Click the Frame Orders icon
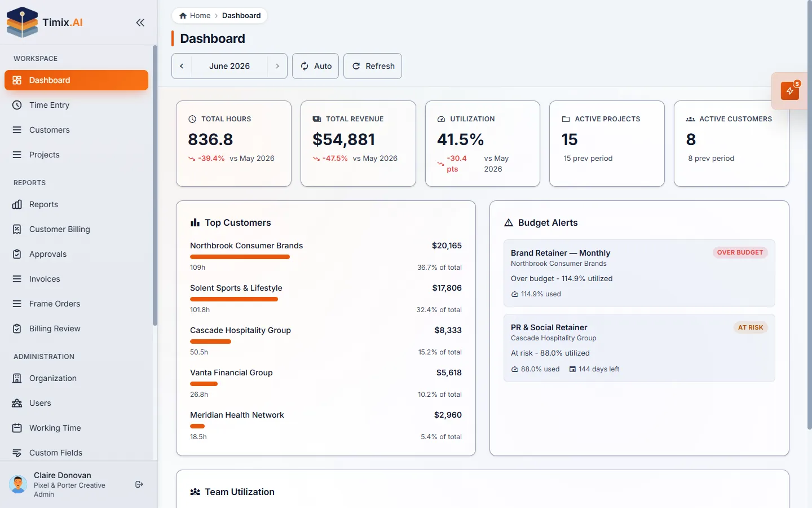This screenshot has height=508, width=812. (17, 304)
